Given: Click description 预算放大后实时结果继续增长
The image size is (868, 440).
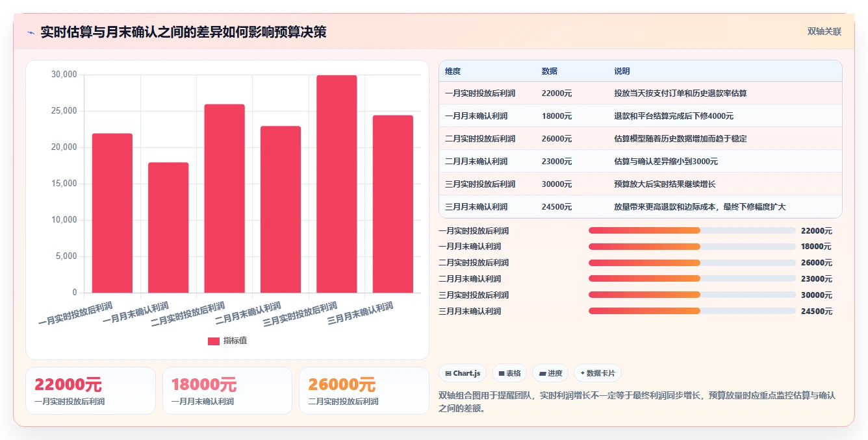Looking at the screenshot, I should pyautogui.click(x=665, y=184).
